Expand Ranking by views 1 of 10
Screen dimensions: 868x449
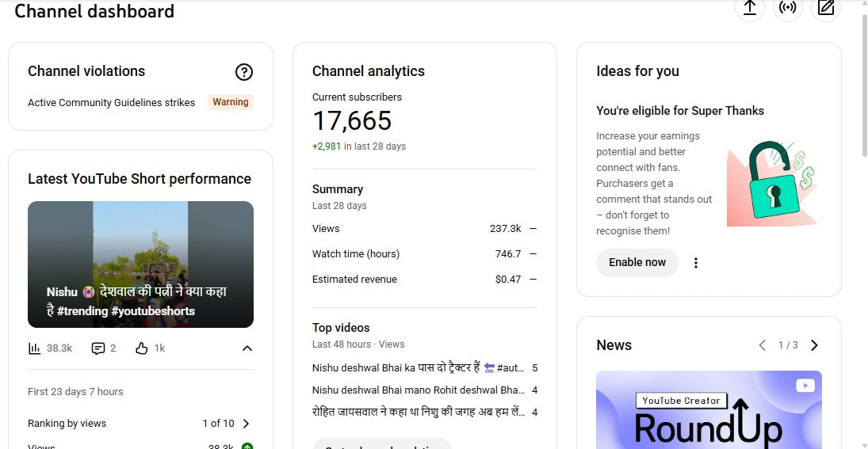pyautogui.click(x=246, y=424)
